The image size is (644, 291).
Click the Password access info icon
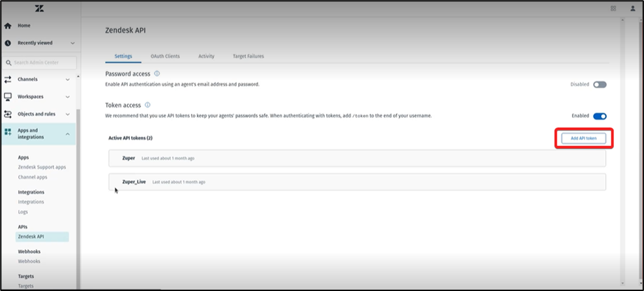[x=157, y=74]
